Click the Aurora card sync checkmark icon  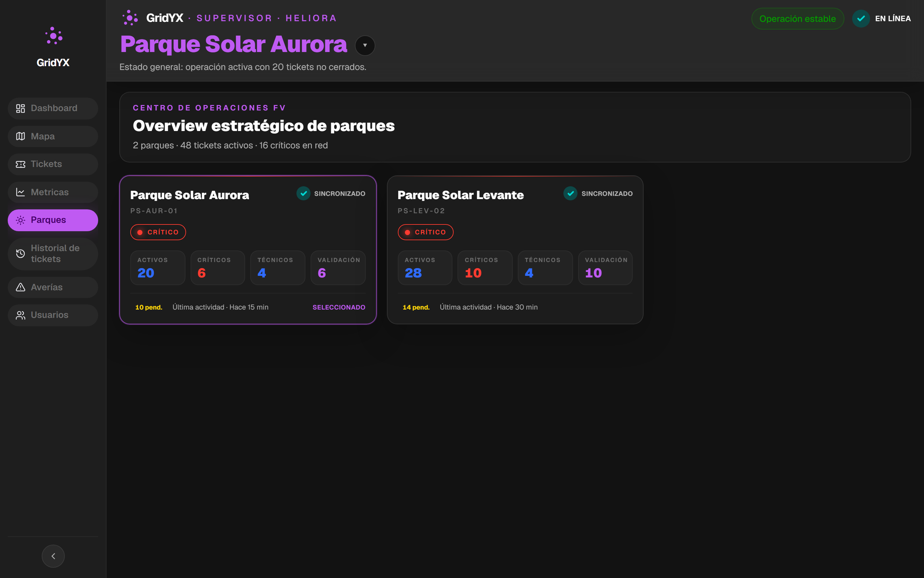pos(304,193)
